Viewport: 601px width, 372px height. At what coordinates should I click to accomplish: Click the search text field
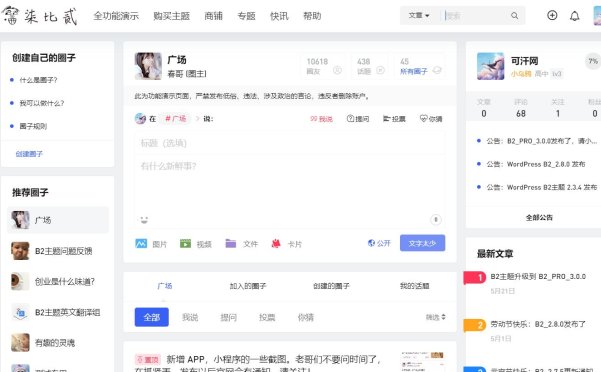coord(475,16)
